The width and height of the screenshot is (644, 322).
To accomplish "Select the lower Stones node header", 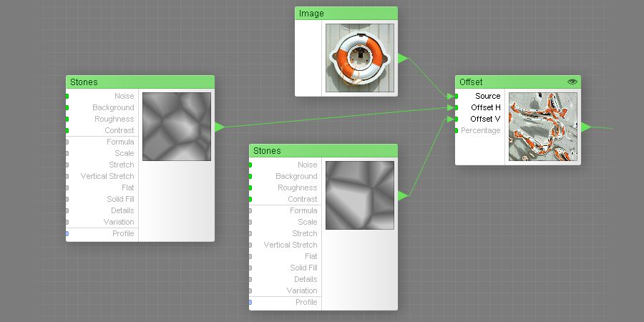I will [323, 151].
